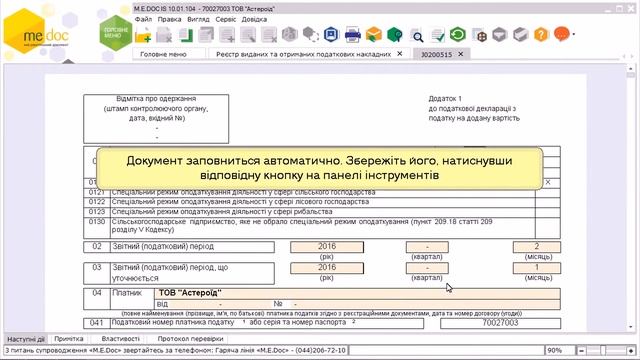Viewport: 640px width, 360px height.
Task: Click the edit row toolbar icon
Action: 248,35
